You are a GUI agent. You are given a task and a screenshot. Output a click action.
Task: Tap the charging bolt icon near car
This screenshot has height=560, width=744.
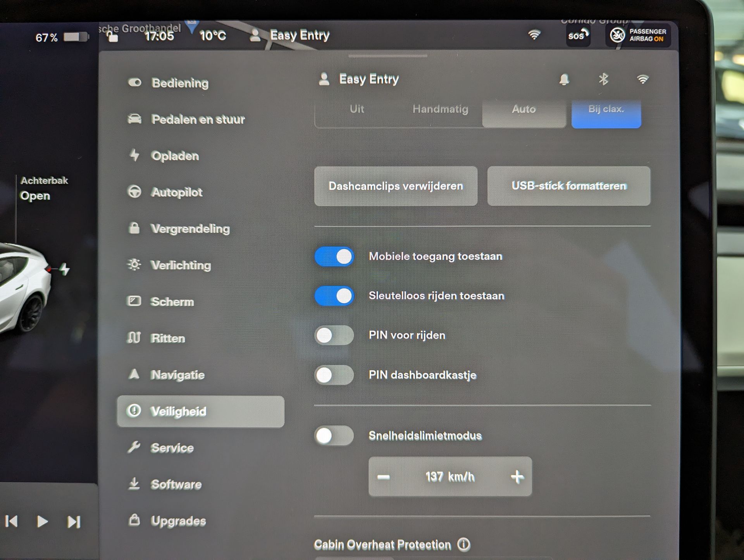tap(65, 269)
